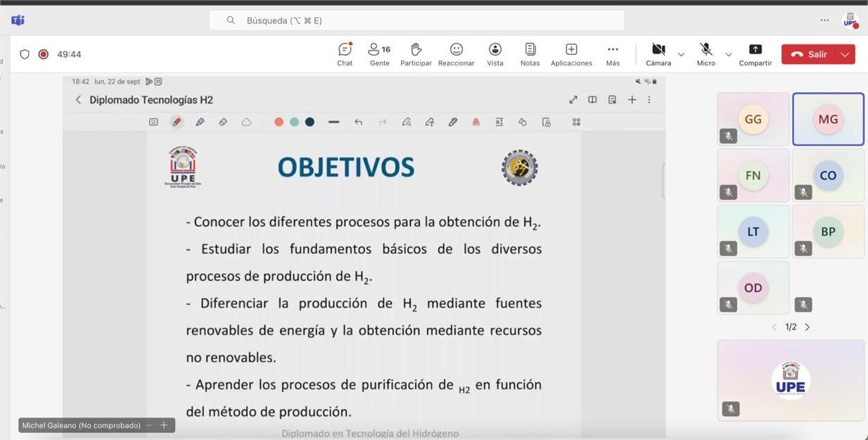Click Gente to view 16 participants
Screen dimensions: 868x440
378,54
